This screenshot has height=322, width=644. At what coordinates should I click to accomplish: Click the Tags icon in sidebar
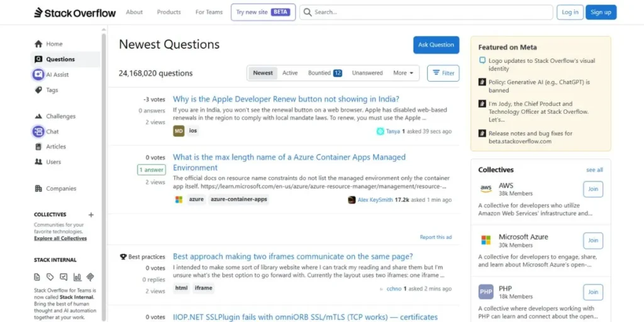38,90
